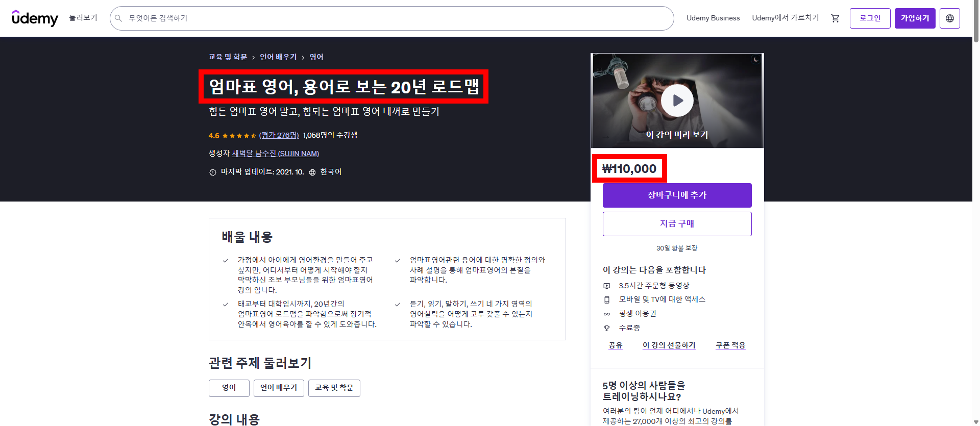Click the breadcrumb chevron after 교육 및 학문
The height and width of the screenshot is (426, 980).
pos(253,58)
